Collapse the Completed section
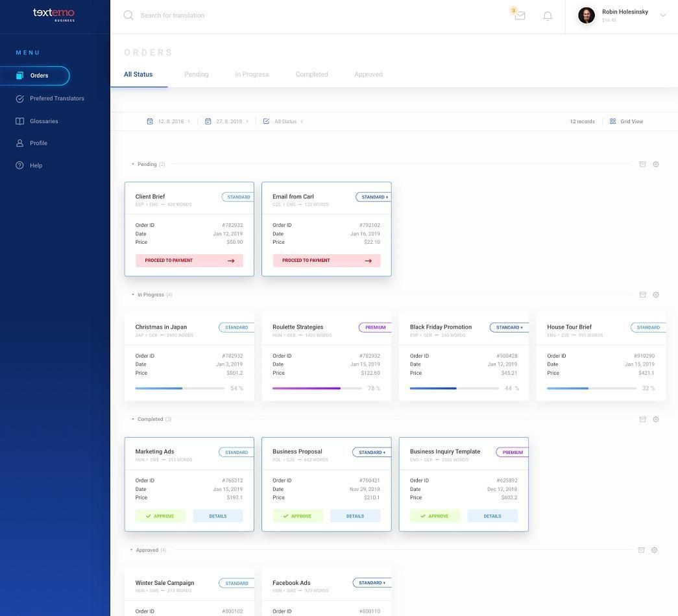Screen dimensions: 678x616 [x=133, y=420]
